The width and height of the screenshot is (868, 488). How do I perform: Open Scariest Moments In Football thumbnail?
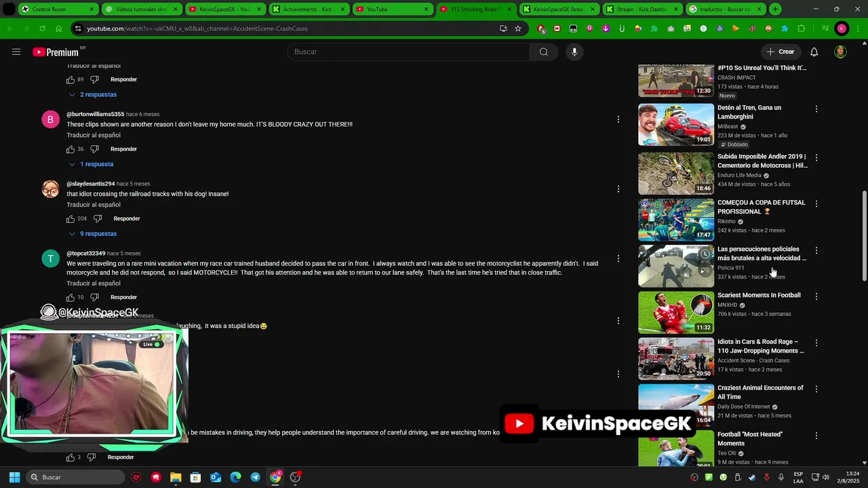click(x=676, y=312)
